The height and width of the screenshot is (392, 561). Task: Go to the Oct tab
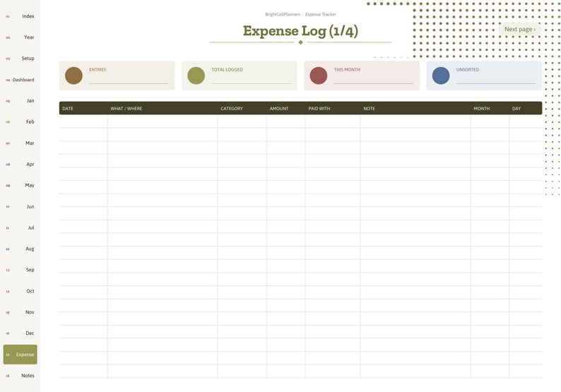pos(20,291)
